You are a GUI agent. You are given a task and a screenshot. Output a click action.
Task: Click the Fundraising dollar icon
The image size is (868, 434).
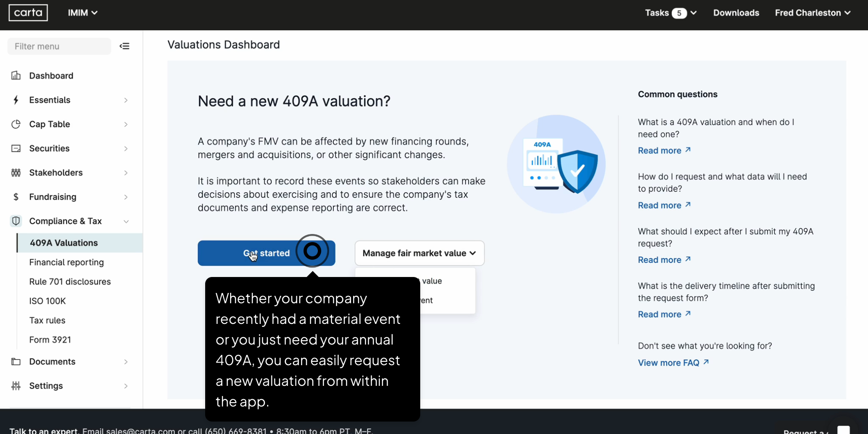16,197
